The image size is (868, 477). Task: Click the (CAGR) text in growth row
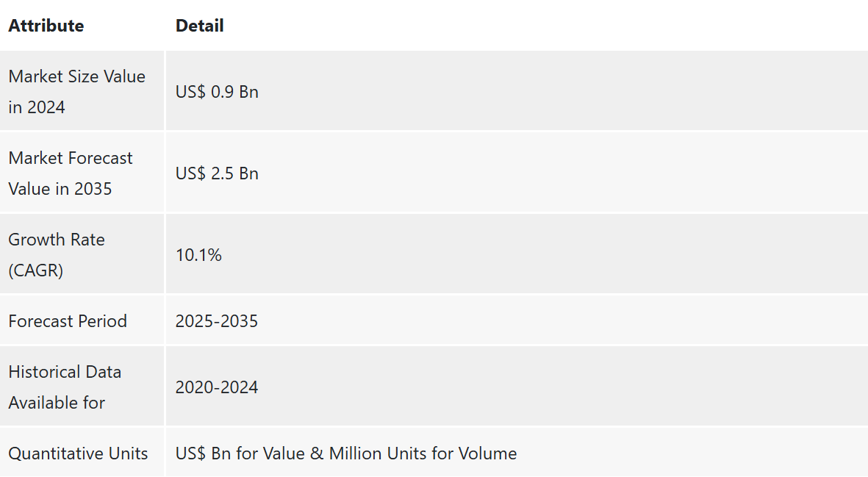(36, 270)
